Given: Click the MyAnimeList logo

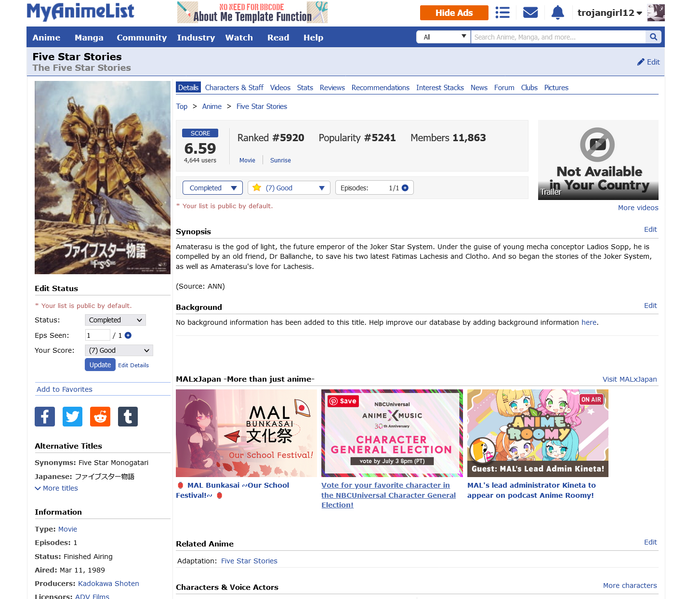Looking at the screenshot, I should tap(80, 12).
